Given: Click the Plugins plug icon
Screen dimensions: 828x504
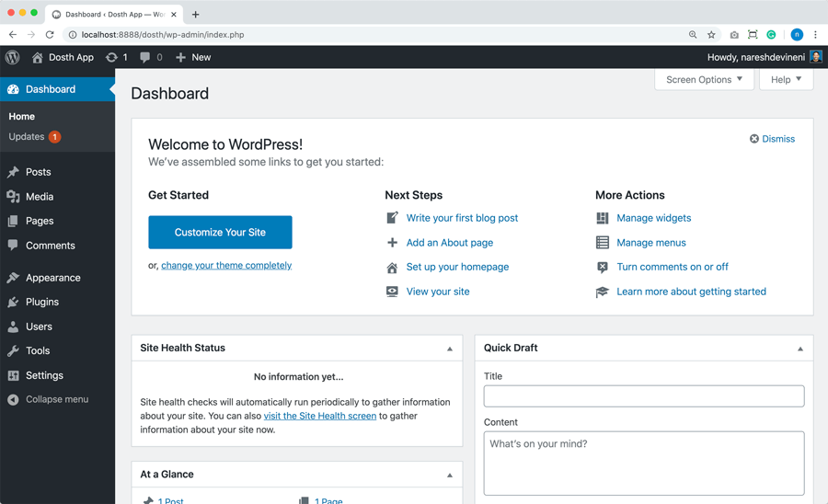Looking at the screenshot, I should (13, 302).
